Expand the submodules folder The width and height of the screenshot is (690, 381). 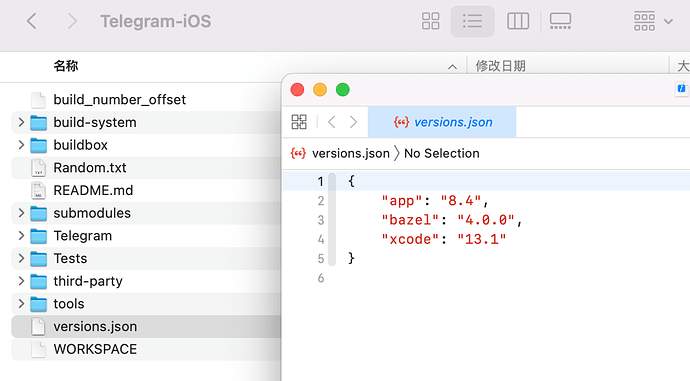click(x=21, y=213)
